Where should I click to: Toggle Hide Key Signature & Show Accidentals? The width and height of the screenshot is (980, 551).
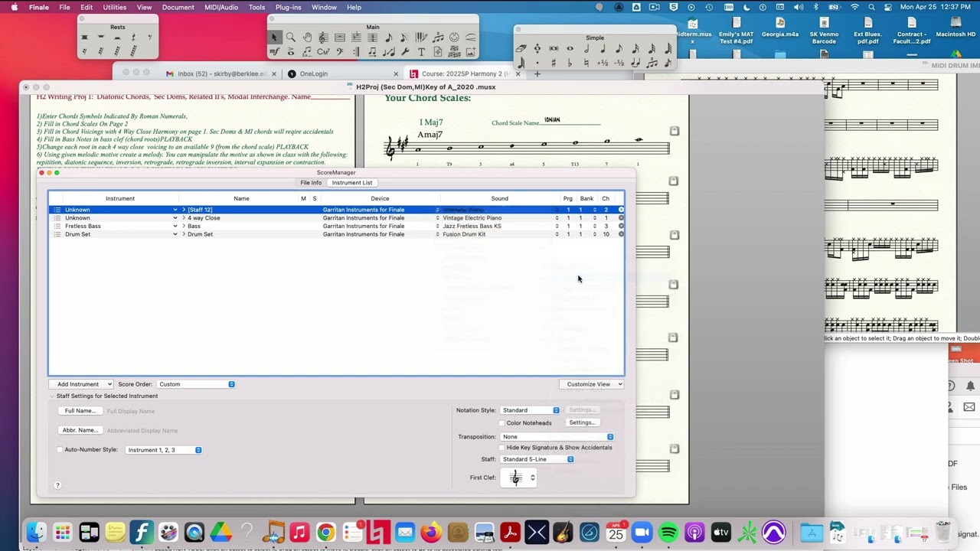tap(501, 448)
